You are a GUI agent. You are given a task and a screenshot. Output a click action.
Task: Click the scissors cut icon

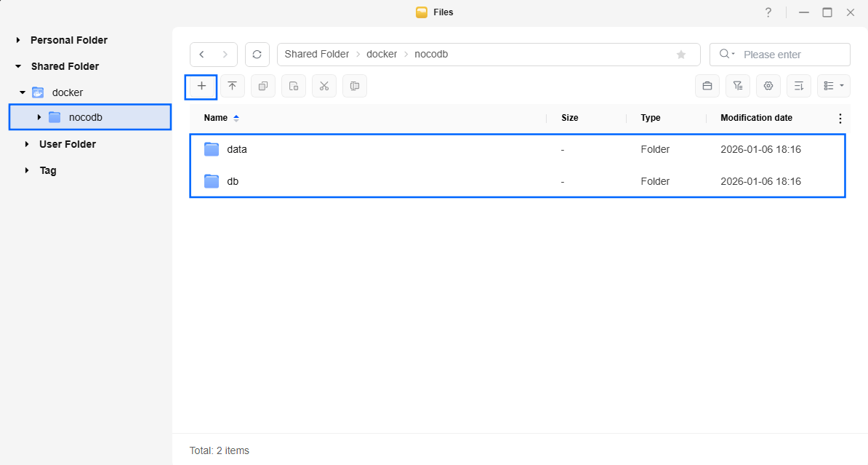tap(324, 86)
